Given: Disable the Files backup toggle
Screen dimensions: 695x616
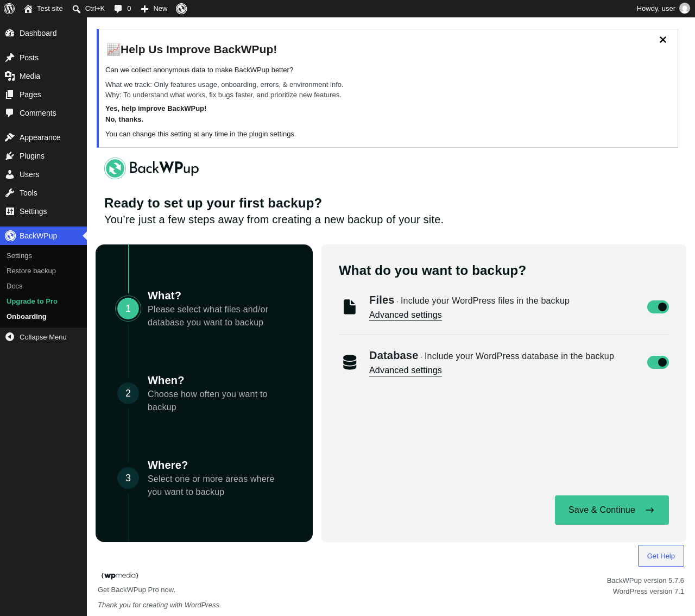Looking at the screenshot, I should (658, 307).
